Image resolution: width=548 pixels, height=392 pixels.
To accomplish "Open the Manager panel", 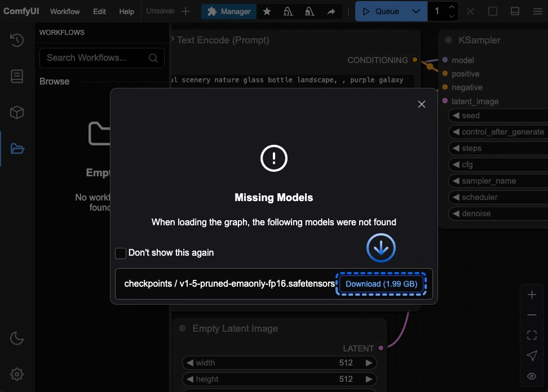I will pyautogui.click(x=229, y=11).
